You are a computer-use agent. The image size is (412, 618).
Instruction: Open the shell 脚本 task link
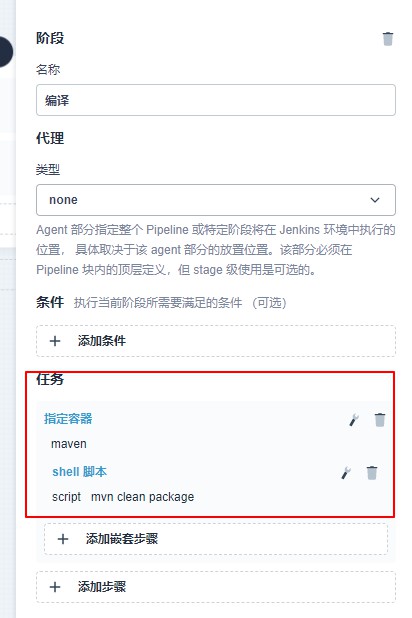[80, 471]
